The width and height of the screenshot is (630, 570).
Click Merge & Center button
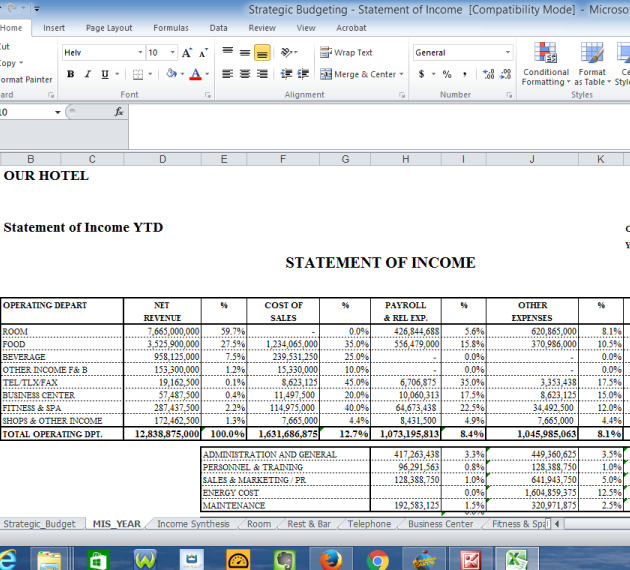point(358,74)
